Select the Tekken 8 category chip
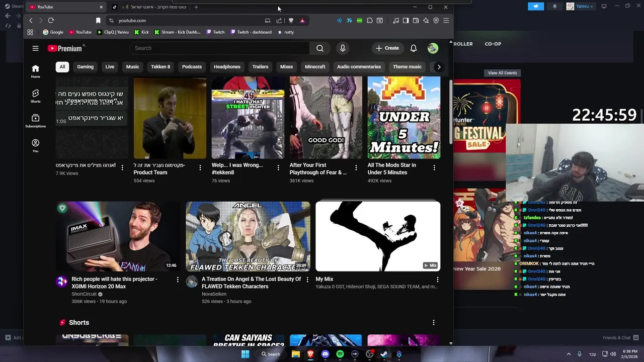Image resolution: width=644 pixels, height=362 pixels. point(160,67)
